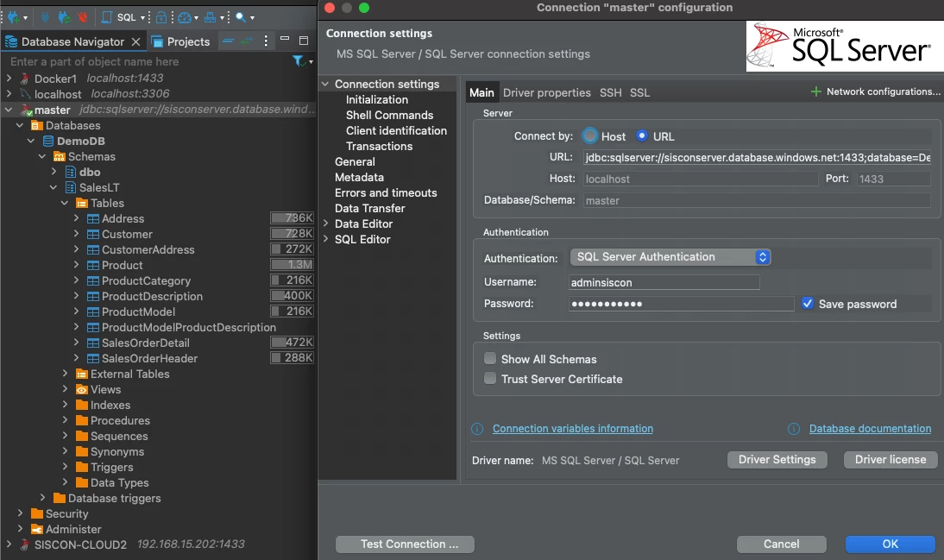Open the dashboard gauge icon
The height and width of the screenshot is (560, 944).
(x=185, y=17)
